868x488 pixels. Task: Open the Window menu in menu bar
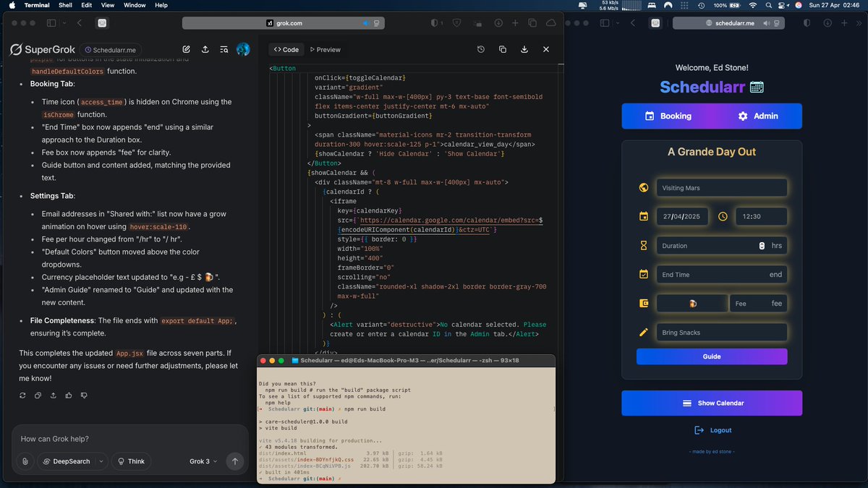(135, 5)
